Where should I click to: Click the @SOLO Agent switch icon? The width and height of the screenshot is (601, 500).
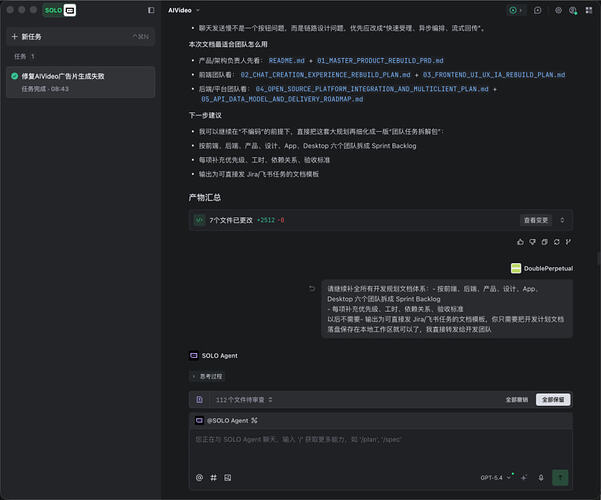point(254,421)
